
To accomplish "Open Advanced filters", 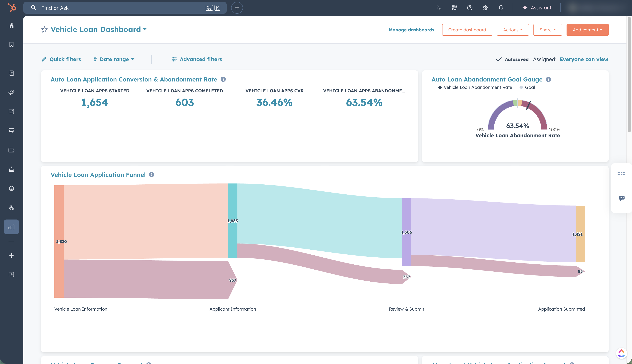I will coord(197,59).
